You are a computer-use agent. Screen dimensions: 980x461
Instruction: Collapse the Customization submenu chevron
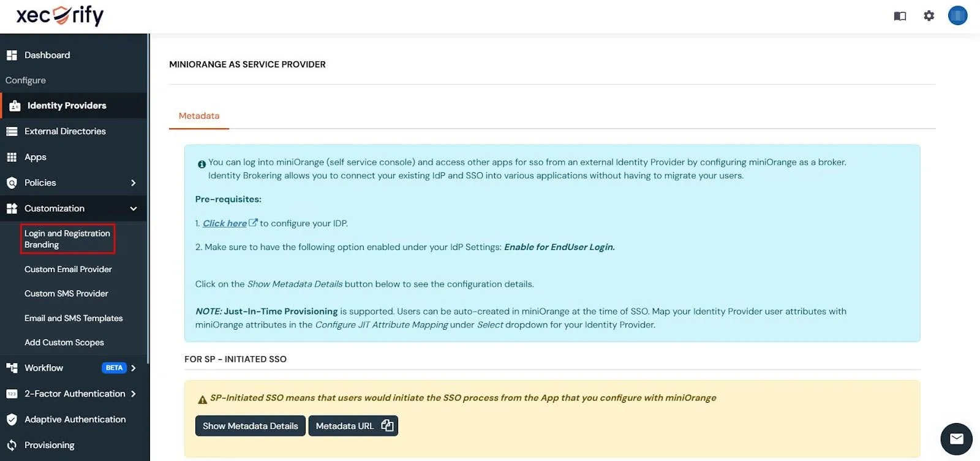[134, 208]
